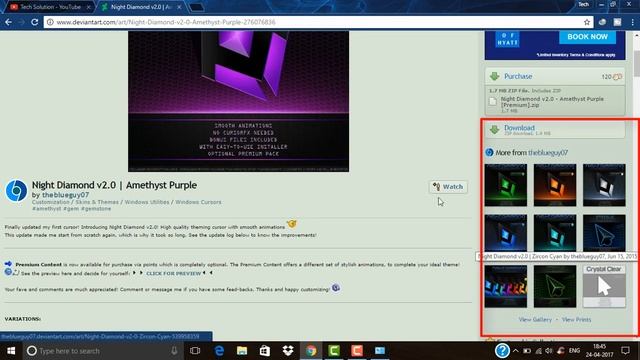640x360 pixels.
Task: Click the Premium zip file icon
Action: [493, 102]
